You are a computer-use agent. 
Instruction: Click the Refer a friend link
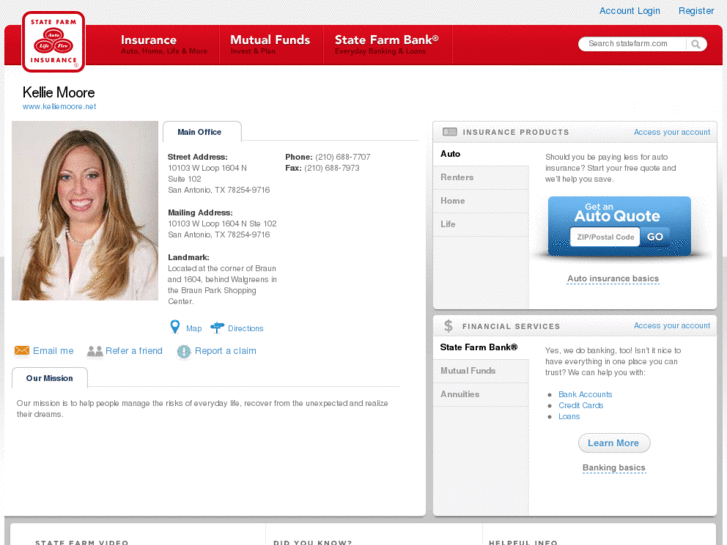point(134,351)
